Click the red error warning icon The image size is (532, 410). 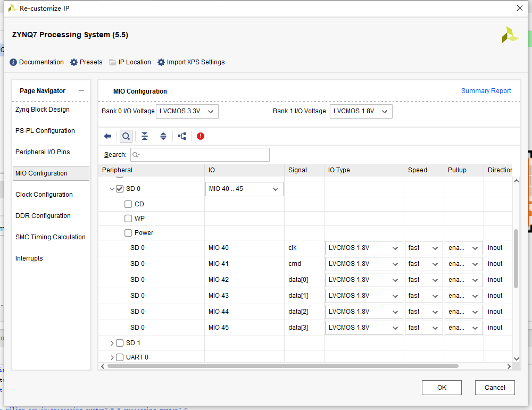tap(201, 136)
